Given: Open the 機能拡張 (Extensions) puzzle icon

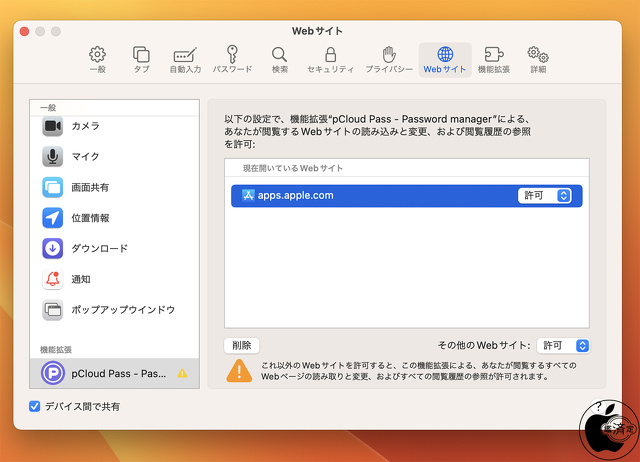Looking at the screenshot, I should [494, 60].
